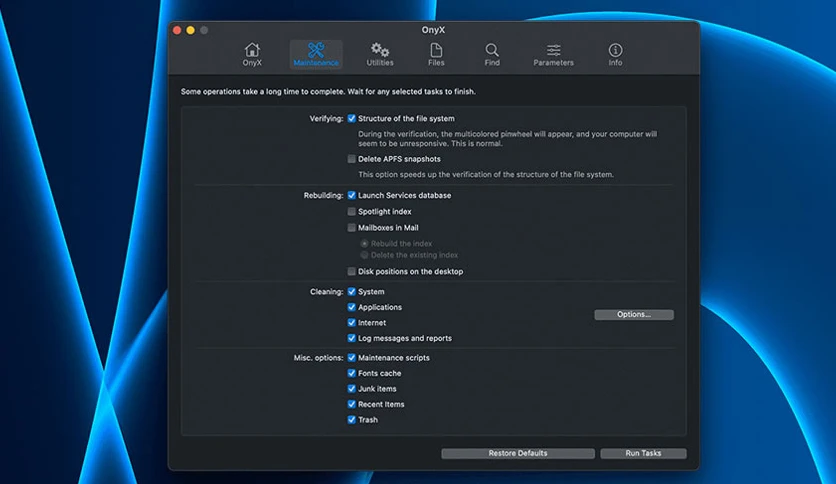Uncheck the Fonts cache option

(x=351, y=373)
